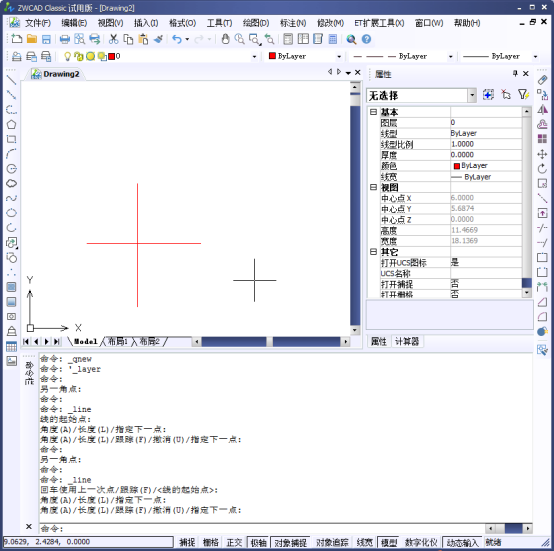Open the ByLayer color dropdown
The height and width of the screenshot is (551, 554).
(339, 57)
